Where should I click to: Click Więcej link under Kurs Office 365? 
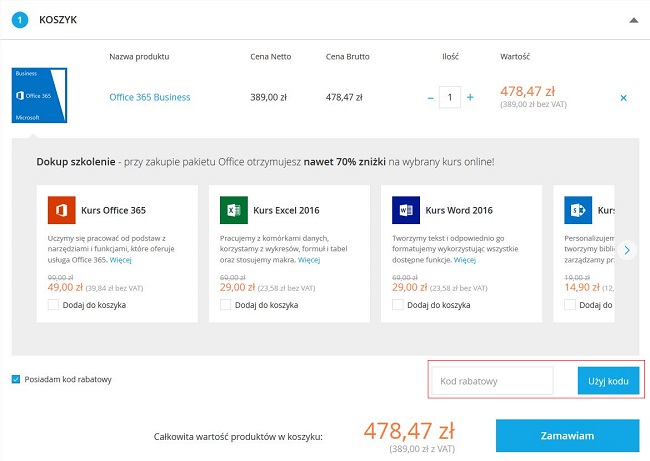pos(120,260)
